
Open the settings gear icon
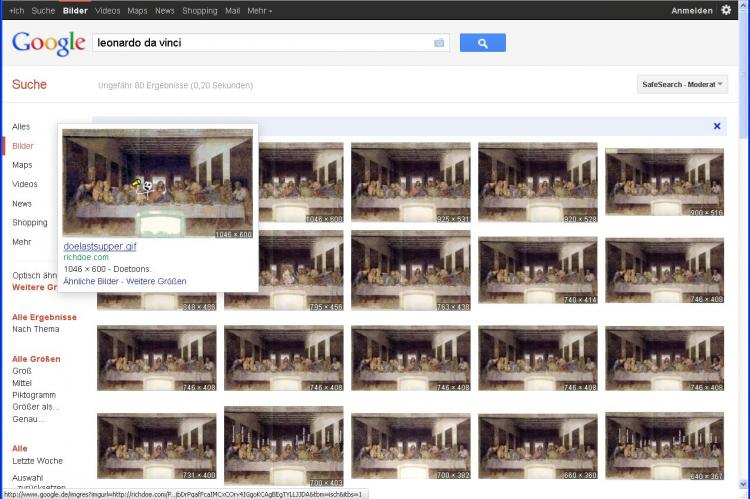[727, 10]
